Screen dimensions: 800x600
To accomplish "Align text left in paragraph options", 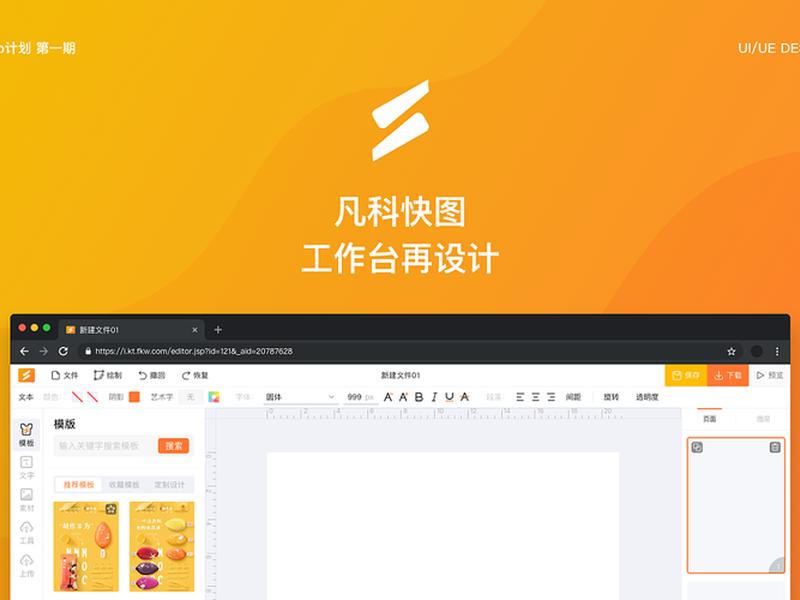I will [520, 397].
